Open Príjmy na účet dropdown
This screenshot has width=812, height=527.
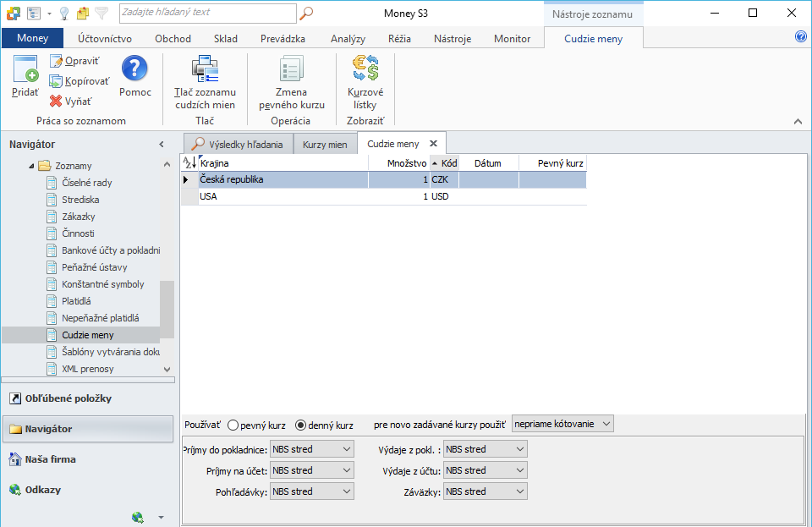(x=312, y=470)
